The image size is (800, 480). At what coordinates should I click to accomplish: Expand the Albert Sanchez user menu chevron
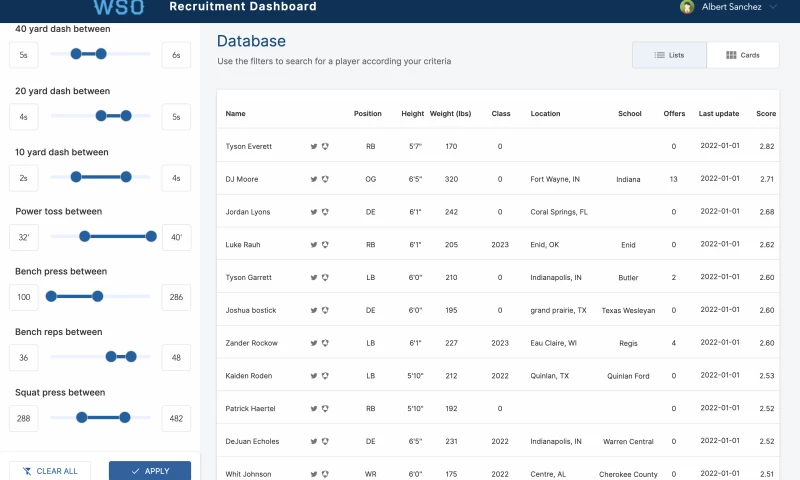click(x=774, y=7)
